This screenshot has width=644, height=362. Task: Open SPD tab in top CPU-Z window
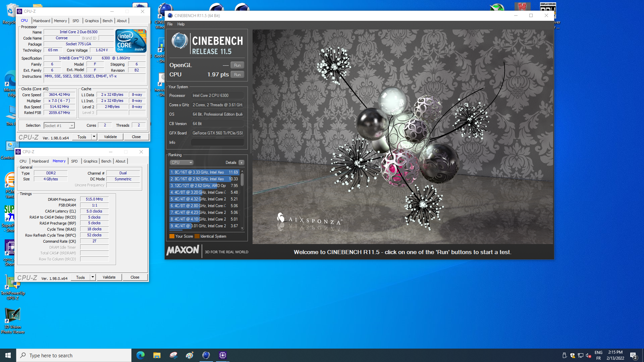click(x=76, y=21)
